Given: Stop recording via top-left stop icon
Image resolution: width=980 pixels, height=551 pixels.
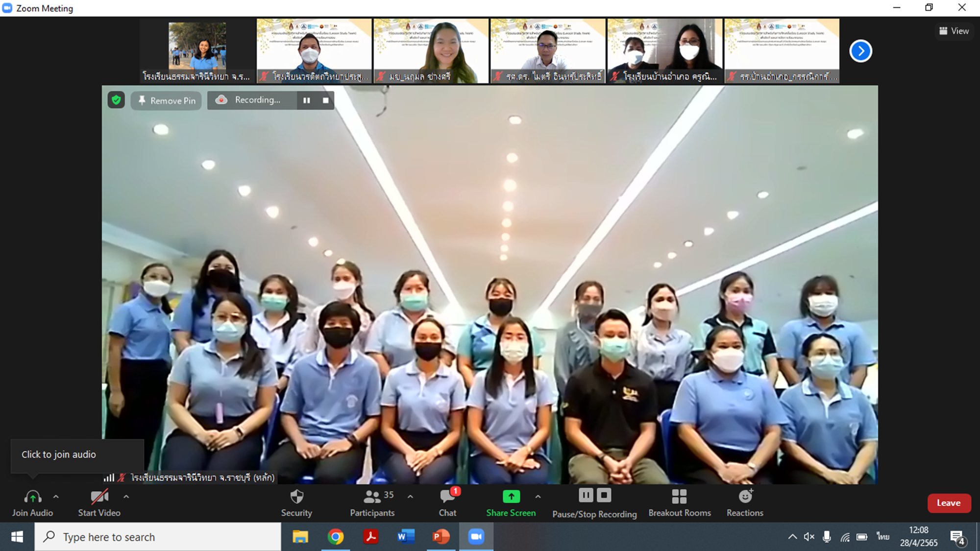Looking at the screenshot, I should (x=325, y=100).
